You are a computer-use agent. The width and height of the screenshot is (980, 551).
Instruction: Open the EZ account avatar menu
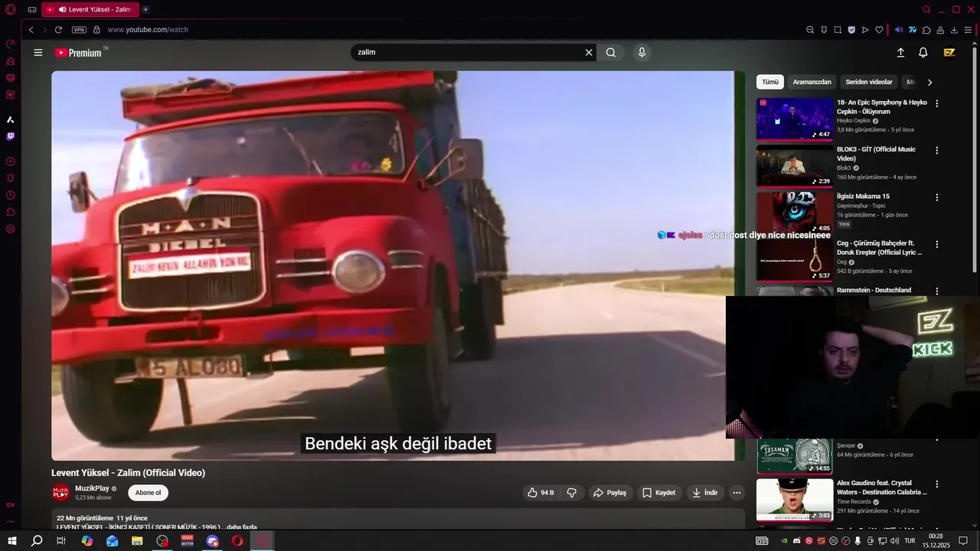949,53
